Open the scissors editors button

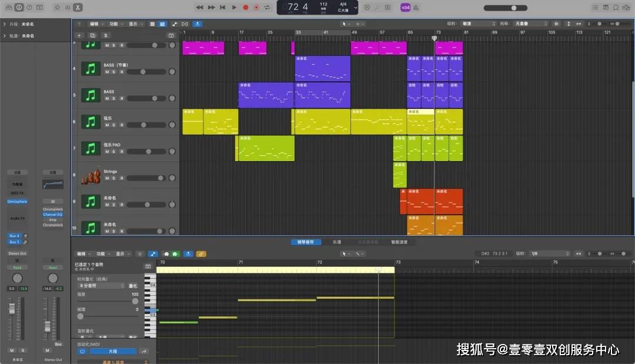coord(78,8)
